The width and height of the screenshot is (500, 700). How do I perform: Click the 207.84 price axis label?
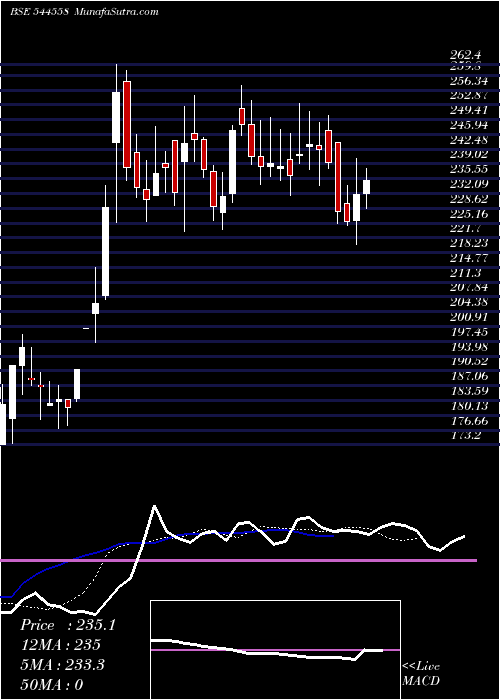click(x=469, y=288)
